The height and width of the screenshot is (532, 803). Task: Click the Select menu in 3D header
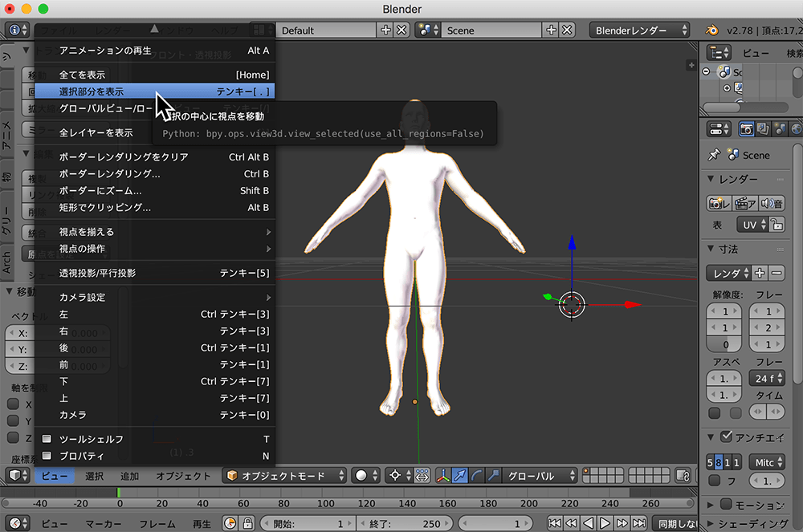pos(95,476)
